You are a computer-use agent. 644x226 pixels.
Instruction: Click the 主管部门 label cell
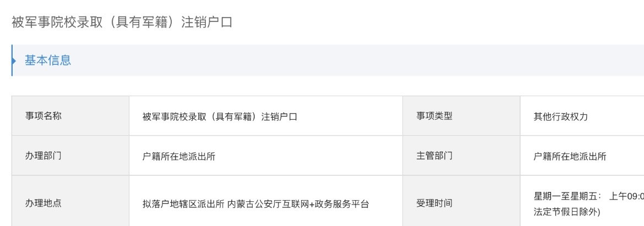pos(434,156)
